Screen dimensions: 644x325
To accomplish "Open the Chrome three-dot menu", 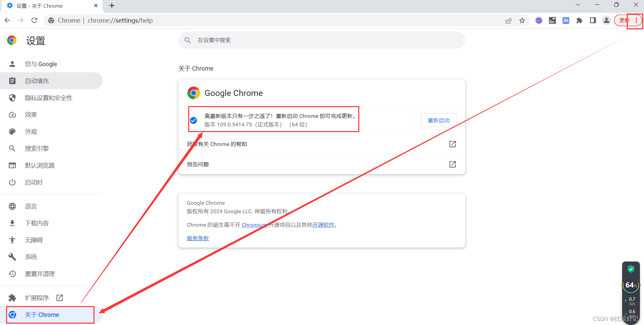I will (x=636, y=21).
